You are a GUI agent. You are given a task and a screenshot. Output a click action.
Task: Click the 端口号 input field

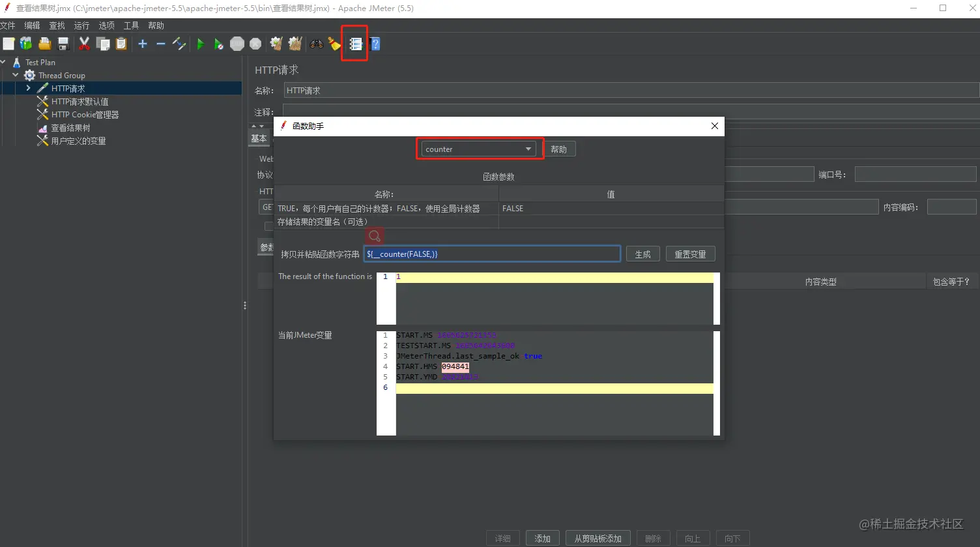tap(915, 174)
